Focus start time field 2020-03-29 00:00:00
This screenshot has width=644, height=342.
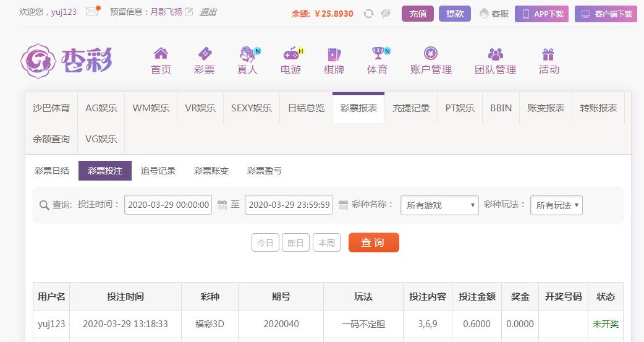168,205
